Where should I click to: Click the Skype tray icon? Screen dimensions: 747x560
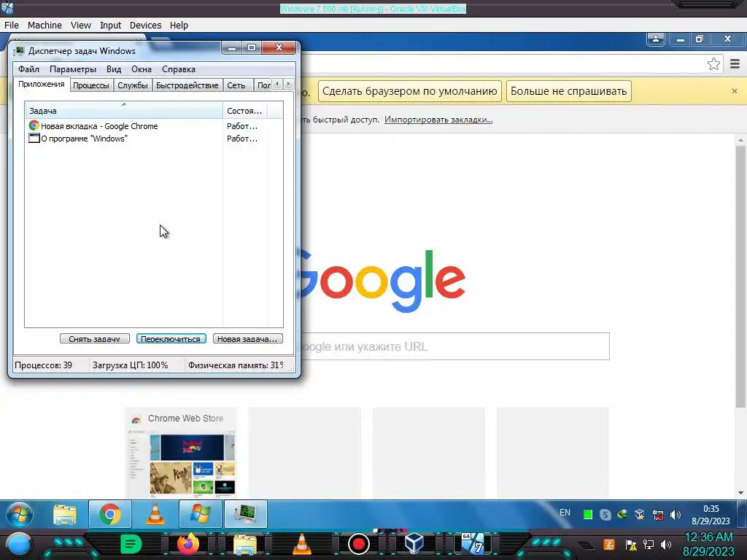605,515
